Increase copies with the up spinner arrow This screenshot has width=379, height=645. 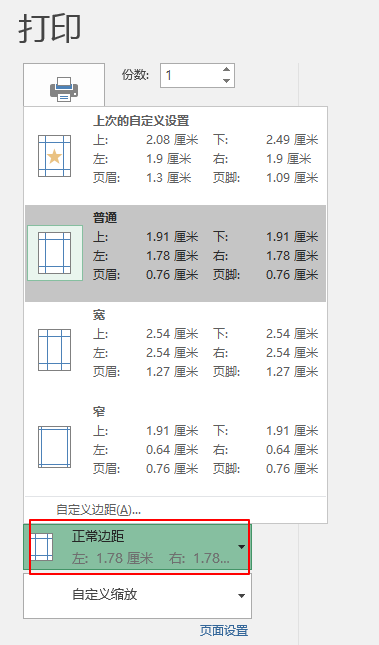pos(226,70)
